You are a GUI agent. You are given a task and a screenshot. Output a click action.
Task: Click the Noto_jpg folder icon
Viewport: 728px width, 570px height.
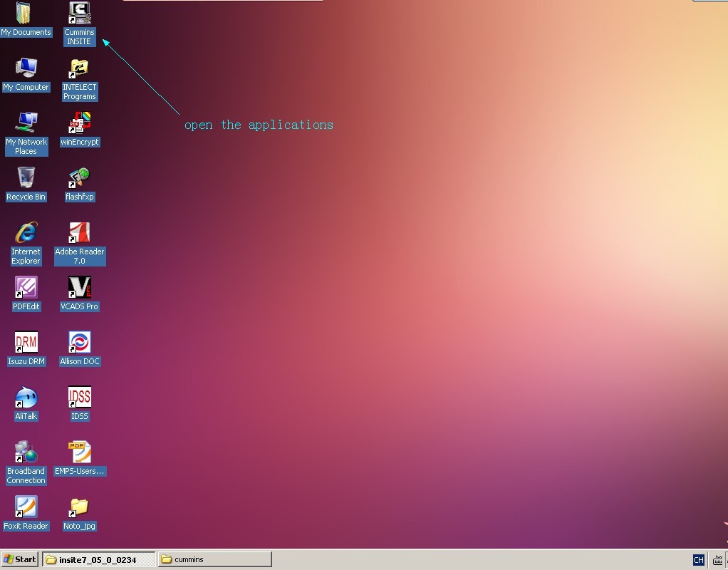(79, 507)
